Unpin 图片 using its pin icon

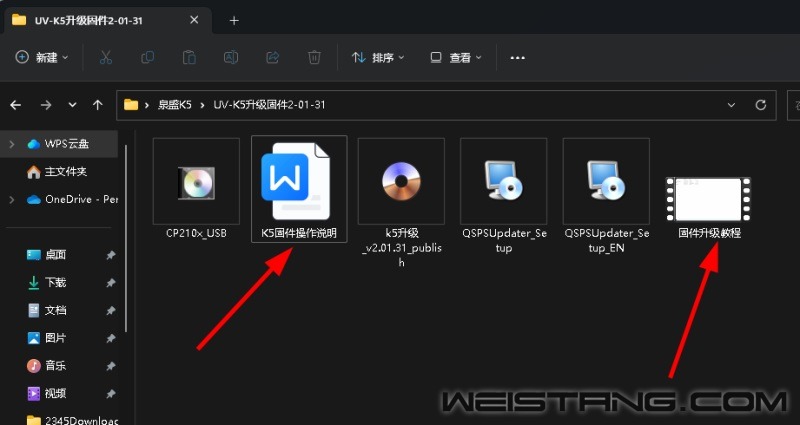pos(110,338)
